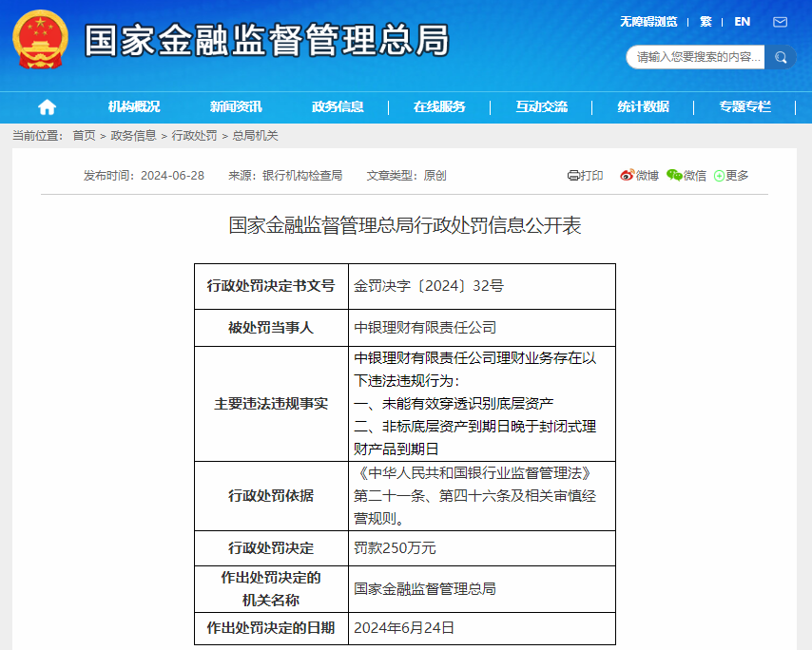
Task: Select row header 主要违法违规事实
Action: (x=271, y=404)
